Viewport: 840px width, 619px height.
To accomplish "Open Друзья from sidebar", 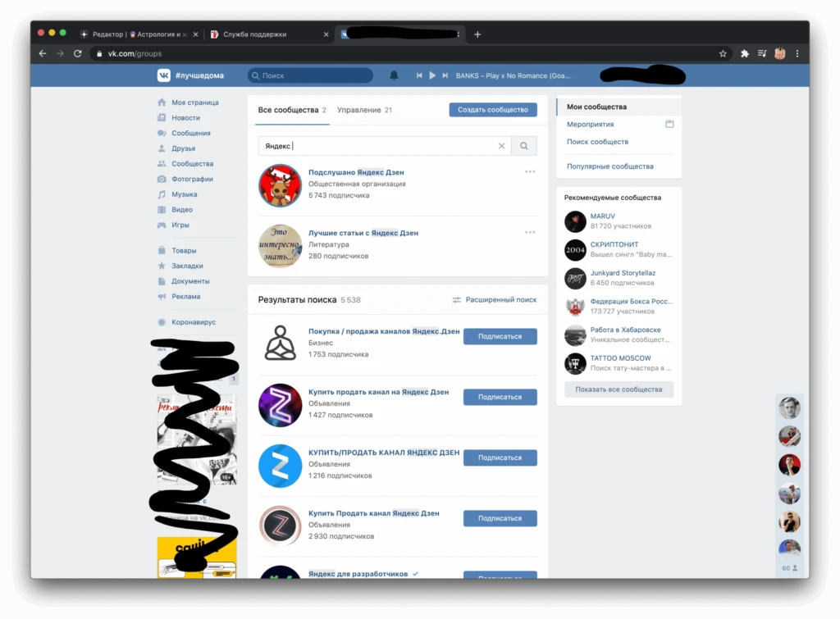I will pyautogui.click(x=183, y=148).
